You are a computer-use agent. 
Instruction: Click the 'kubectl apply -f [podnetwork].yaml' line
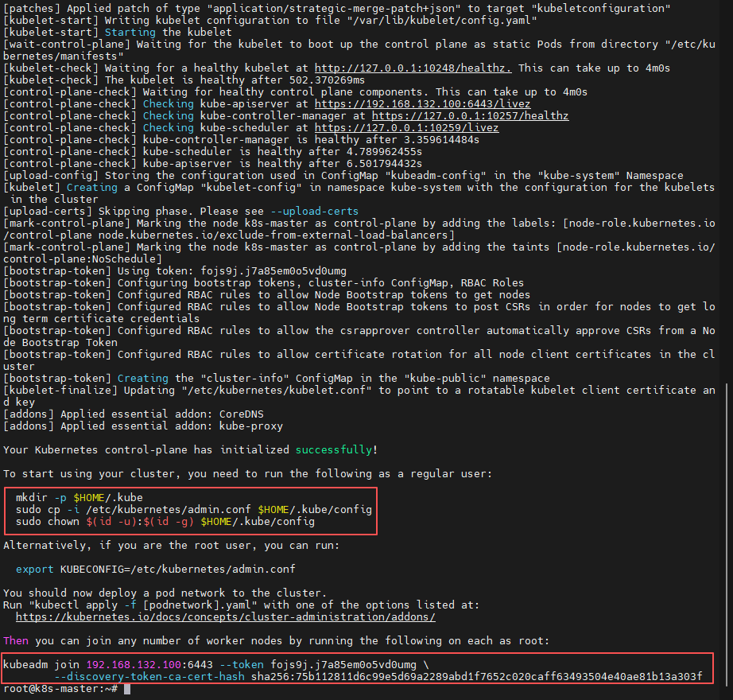[241, 605]
